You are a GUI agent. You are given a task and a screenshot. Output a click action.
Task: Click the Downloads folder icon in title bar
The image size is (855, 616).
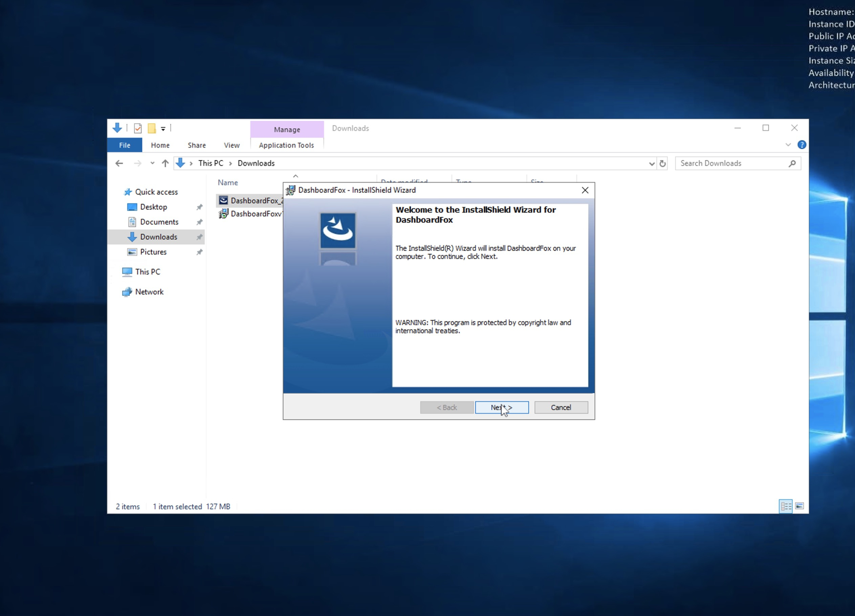coord(117,128)
